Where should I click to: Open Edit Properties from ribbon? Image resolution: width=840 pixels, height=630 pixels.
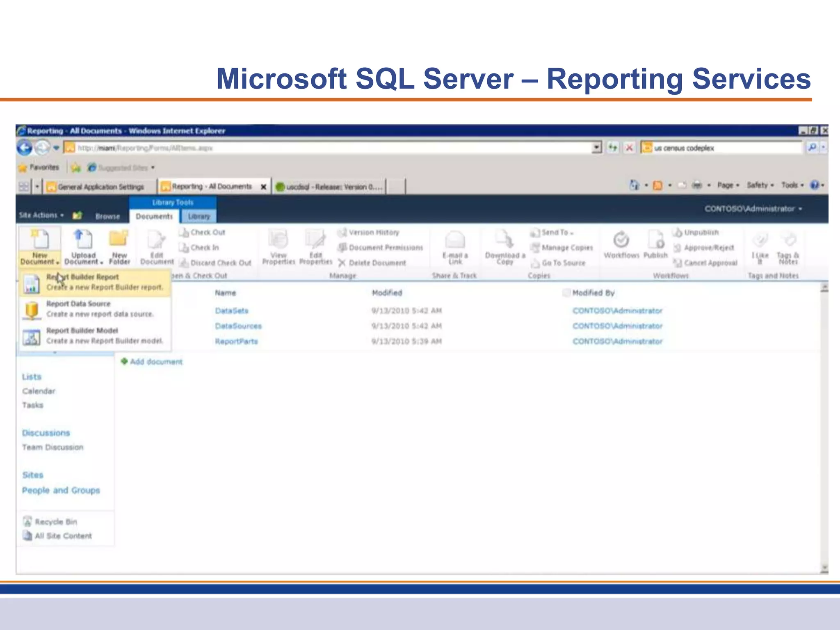tap(315, 247)
